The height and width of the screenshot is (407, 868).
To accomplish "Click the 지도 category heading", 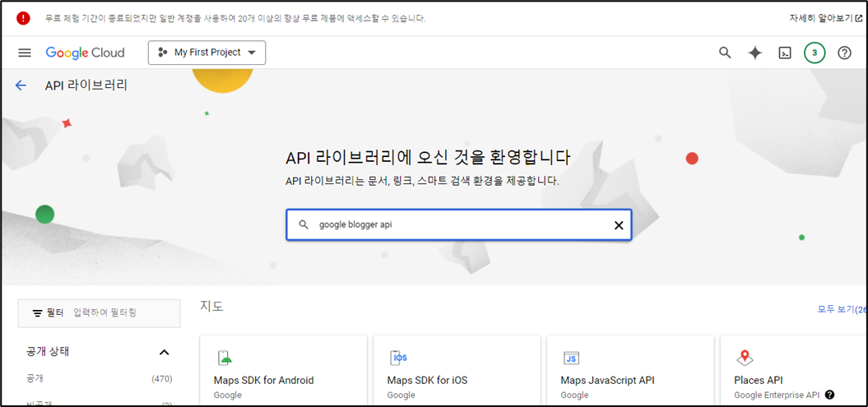I will click(x=212, y=306).
